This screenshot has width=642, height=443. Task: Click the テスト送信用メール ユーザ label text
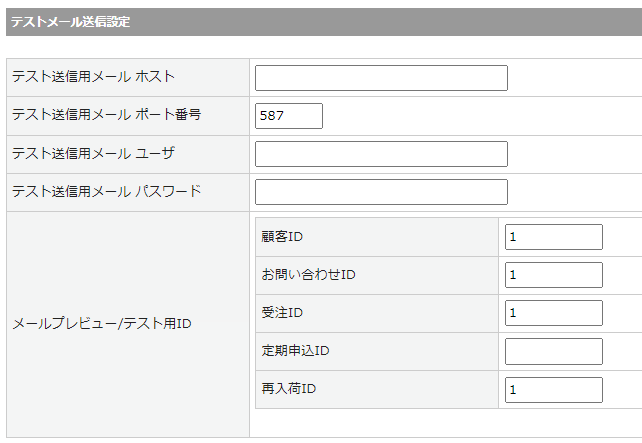[93, 153]
